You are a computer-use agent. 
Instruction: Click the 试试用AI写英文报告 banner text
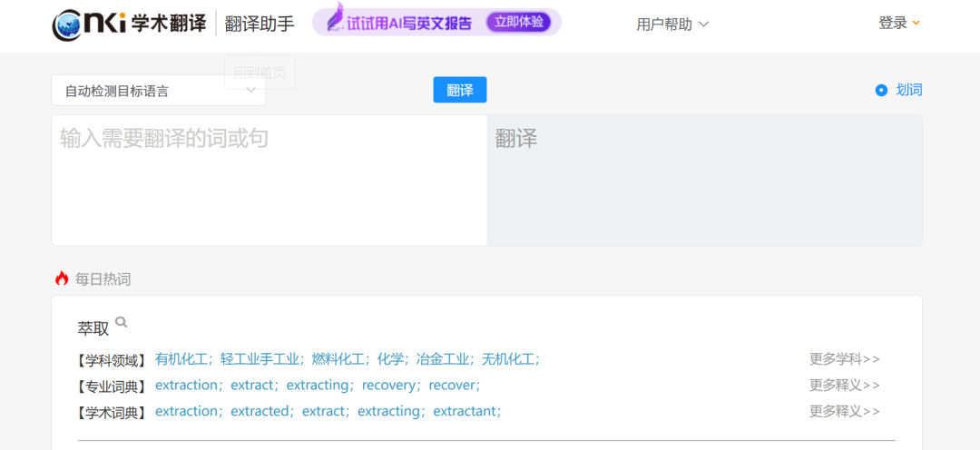click(409, 23)
